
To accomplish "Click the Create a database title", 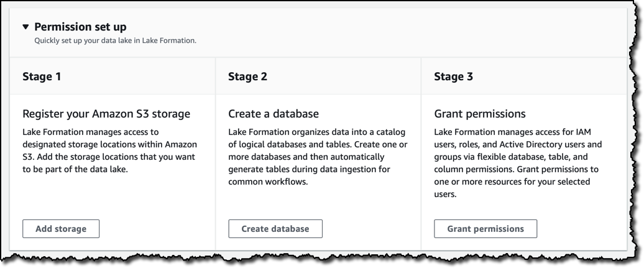I will 274,114.
